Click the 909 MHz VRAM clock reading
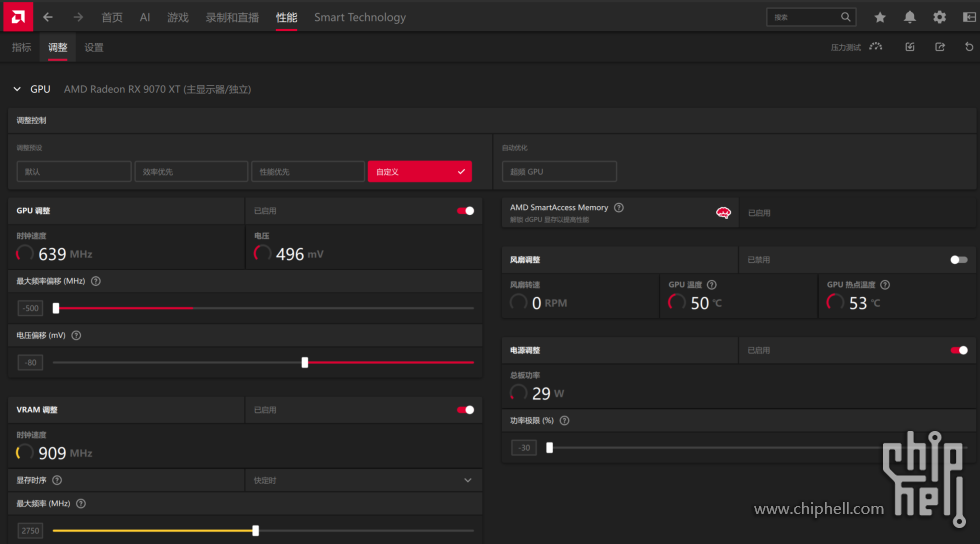 [65, 453]
